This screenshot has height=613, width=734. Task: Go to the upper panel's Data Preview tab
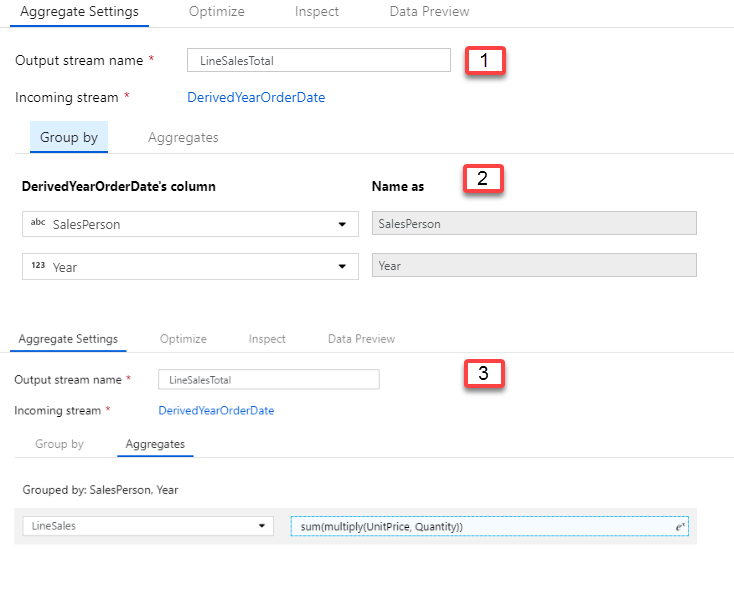coord(429,12)
